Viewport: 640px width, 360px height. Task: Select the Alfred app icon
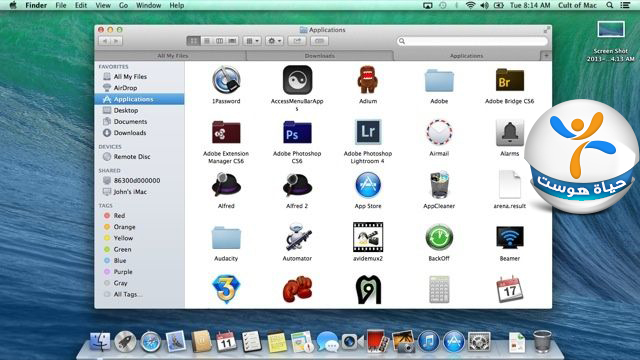tap(226, 185)
